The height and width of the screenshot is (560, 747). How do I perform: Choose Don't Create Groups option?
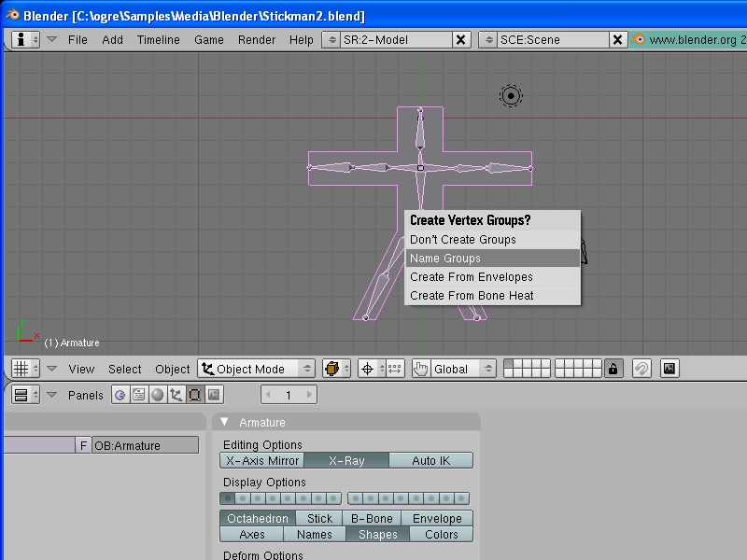click(x=493, y=240)
